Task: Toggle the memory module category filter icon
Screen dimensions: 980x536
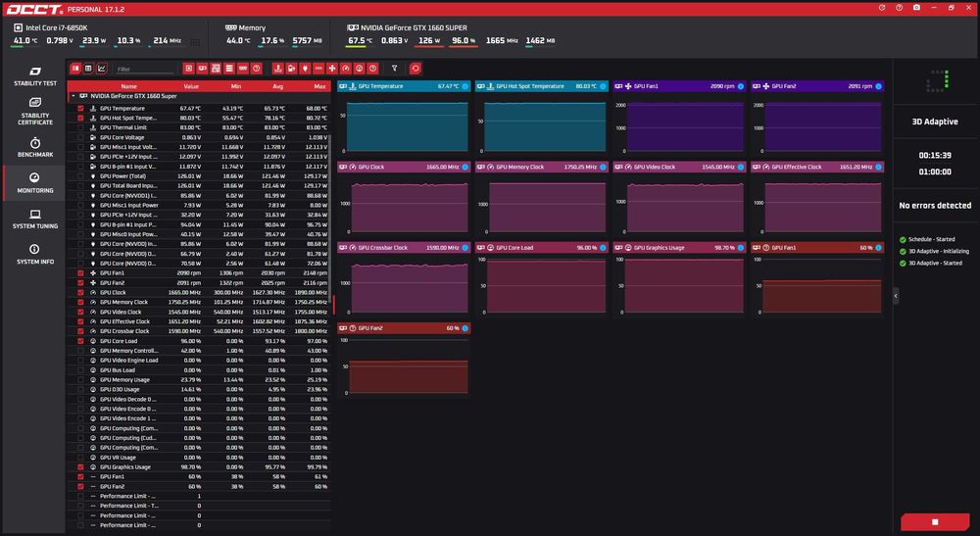Action: (x=242, y=68)
